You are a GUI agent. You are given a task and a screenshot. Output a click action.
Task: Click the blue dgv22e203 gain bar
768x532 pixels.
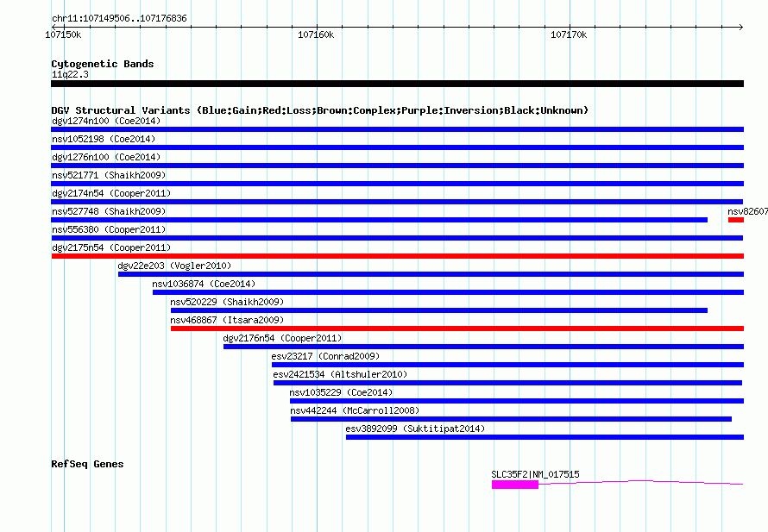coord(431,274)
